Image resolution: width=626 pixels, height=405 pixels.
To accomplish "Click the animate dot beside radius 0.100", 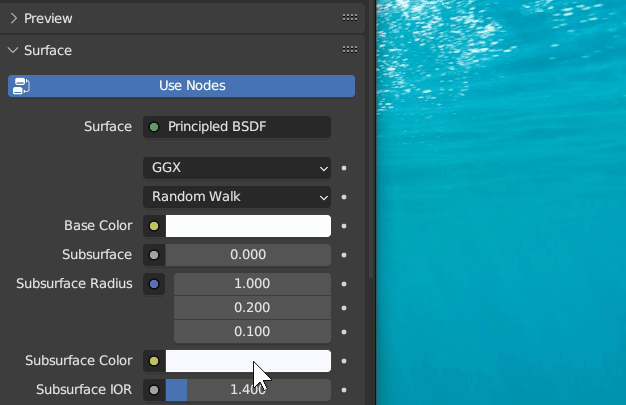I will (x=344, y=332).
